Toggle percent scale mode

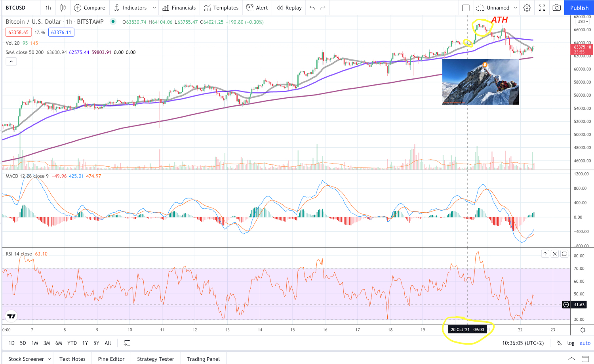pyautogui.click(x=559, y=343)
